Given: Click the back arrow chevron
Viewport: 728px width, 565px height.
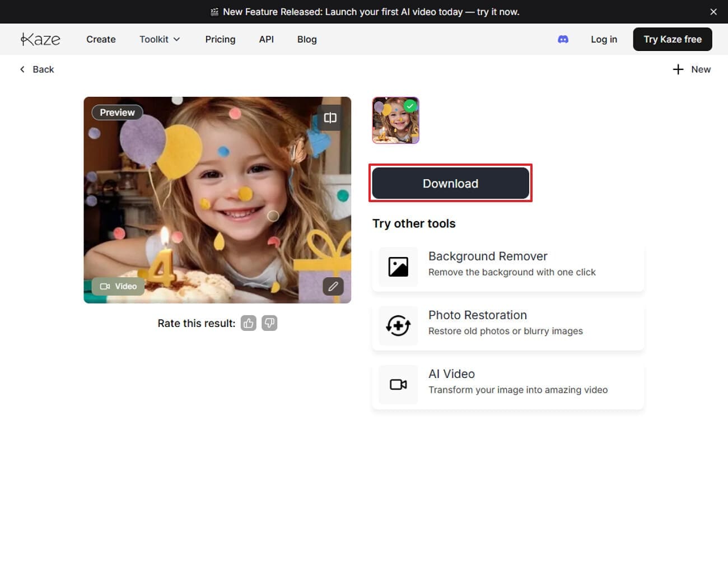Looking at the screenshot, I should (22, 69).
